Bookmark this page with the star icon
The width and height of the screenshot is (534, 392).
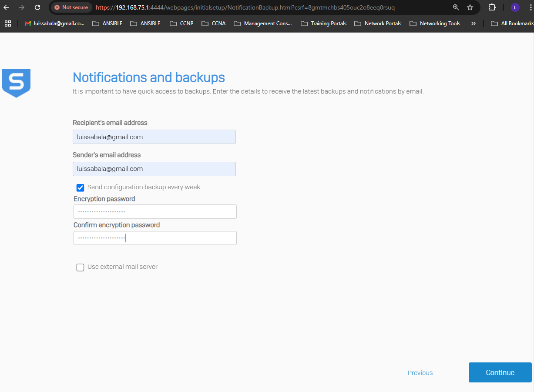(470, 7)
